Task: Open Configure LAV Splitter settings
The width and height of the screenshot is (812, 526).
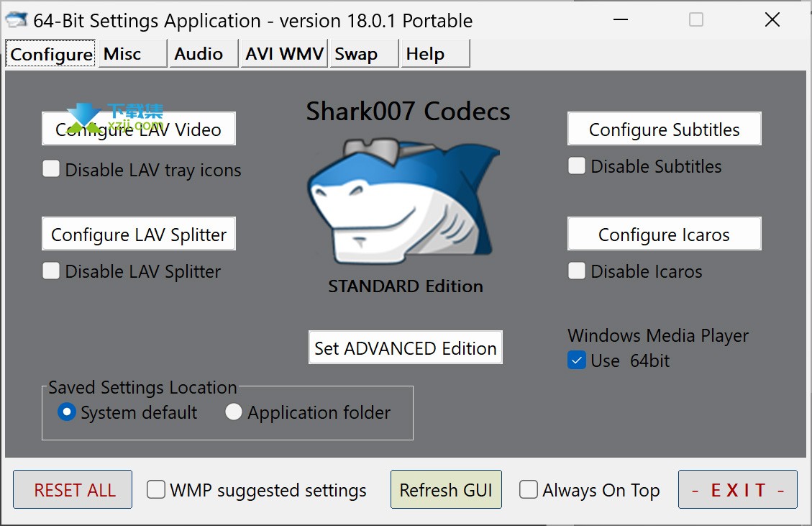Action: click(139, 235)
